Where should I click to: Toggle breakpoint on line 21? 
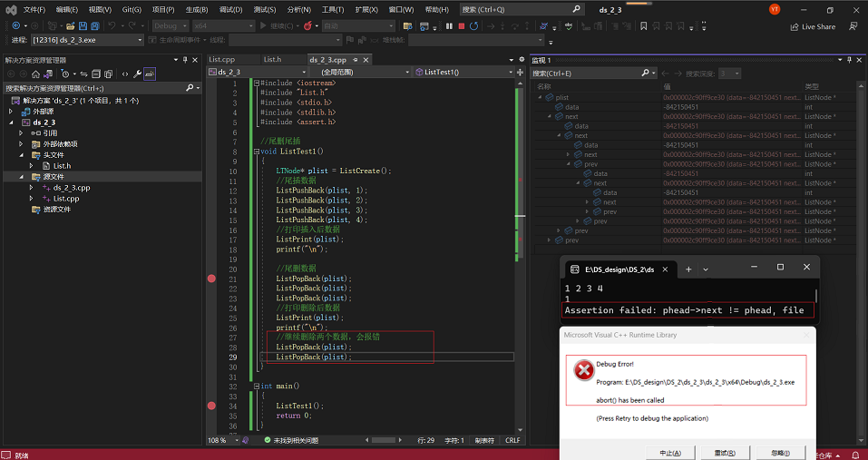pyautogui.click(x=211, y=279)
